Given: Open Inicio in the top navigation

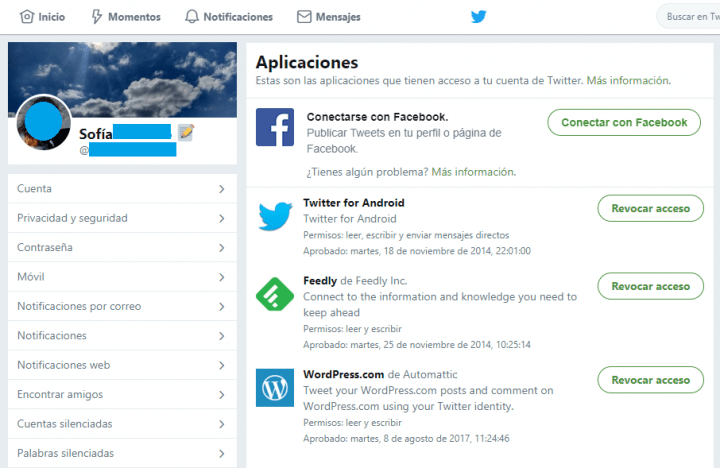Looking at the screenshot, I should tap(42, 17).
